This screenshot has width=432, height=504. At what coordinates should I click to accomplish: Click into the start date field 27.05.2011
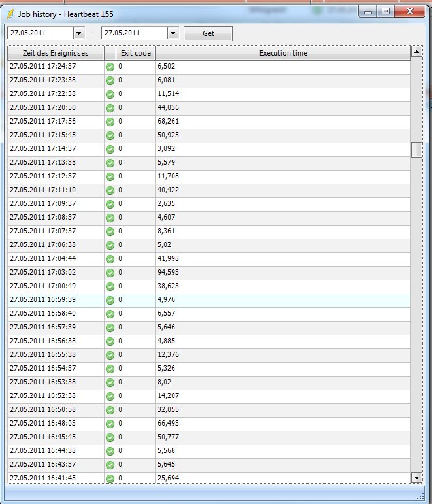click(39, 33)
